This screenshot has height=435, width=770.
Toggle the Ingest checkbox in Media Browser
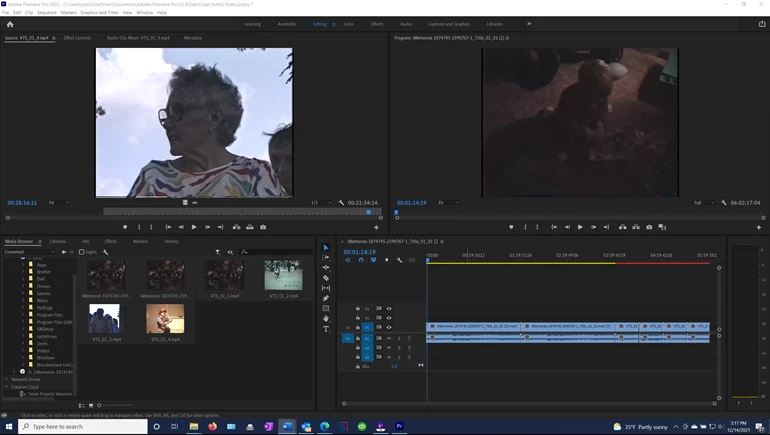(81, 252)
